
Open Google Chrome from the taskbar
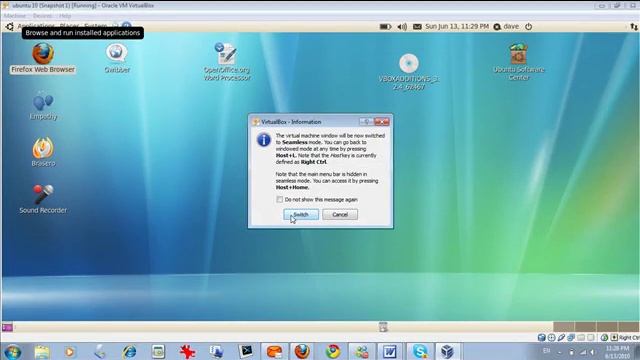[333, 351]
